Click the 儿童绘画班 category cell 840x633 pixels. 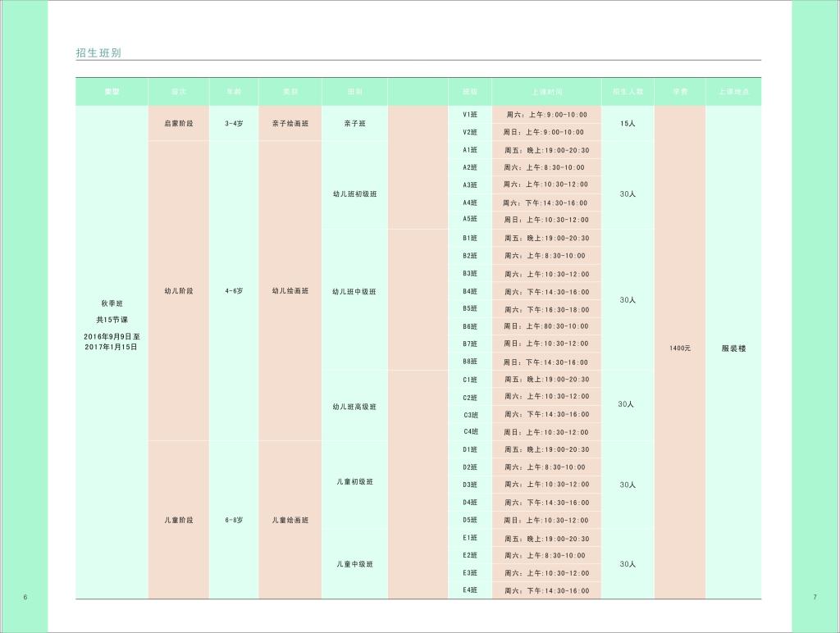[x=290, y=520]
